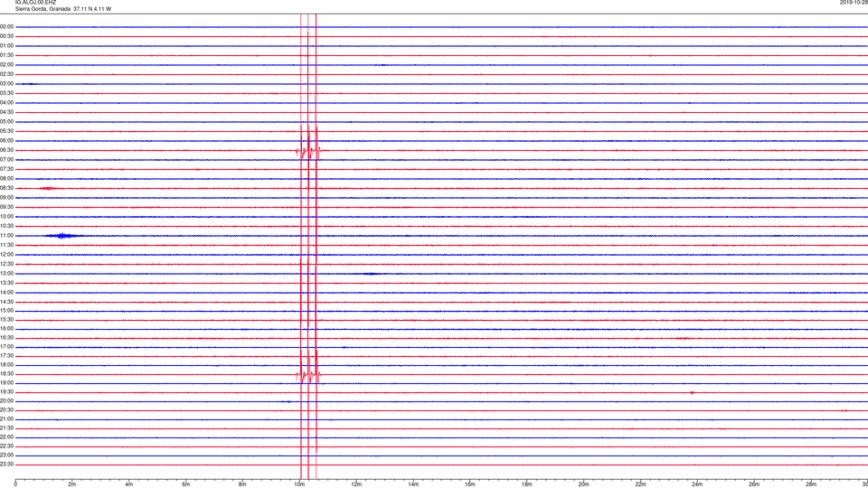The image size is (868, 488).
Task: Select the 20:00 time label
Action: (6, 401)
